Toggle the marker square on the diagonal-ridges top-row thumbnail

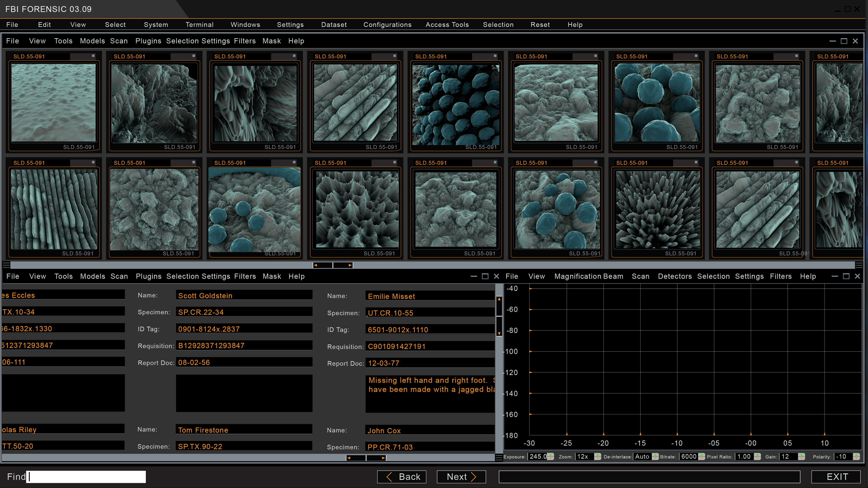[395, 56]
